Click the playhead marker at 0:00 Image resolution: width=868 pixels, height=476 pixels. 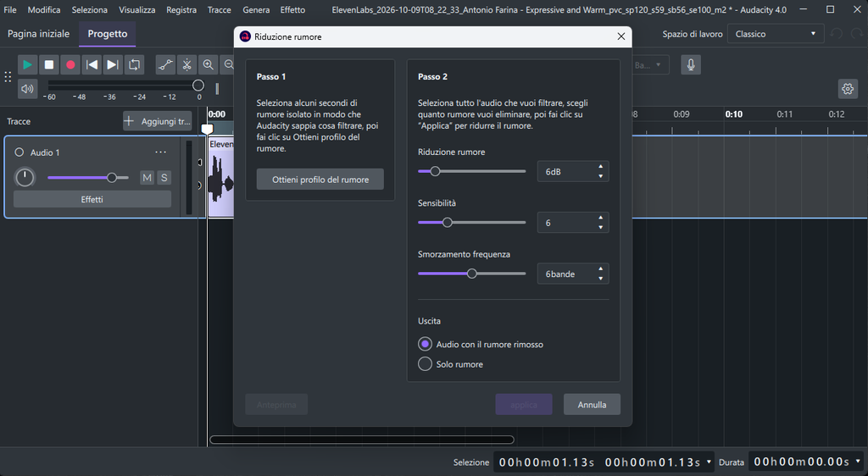207,128
